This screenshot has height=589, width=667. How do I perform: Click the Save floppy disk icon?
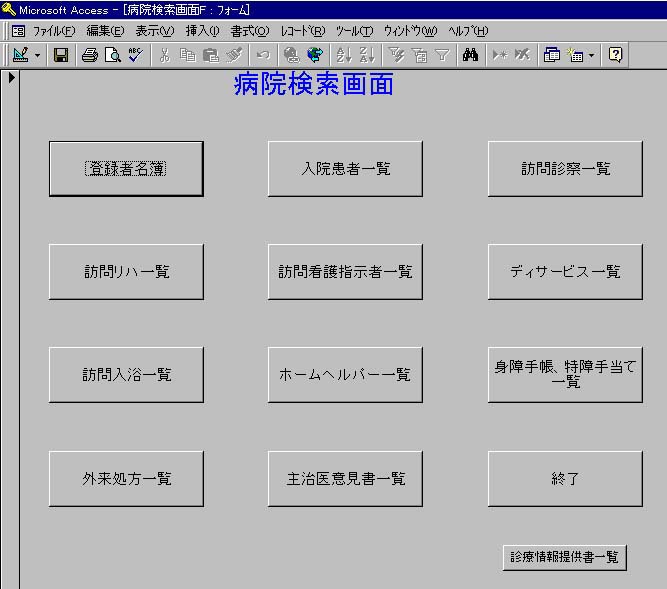[60, 55]
